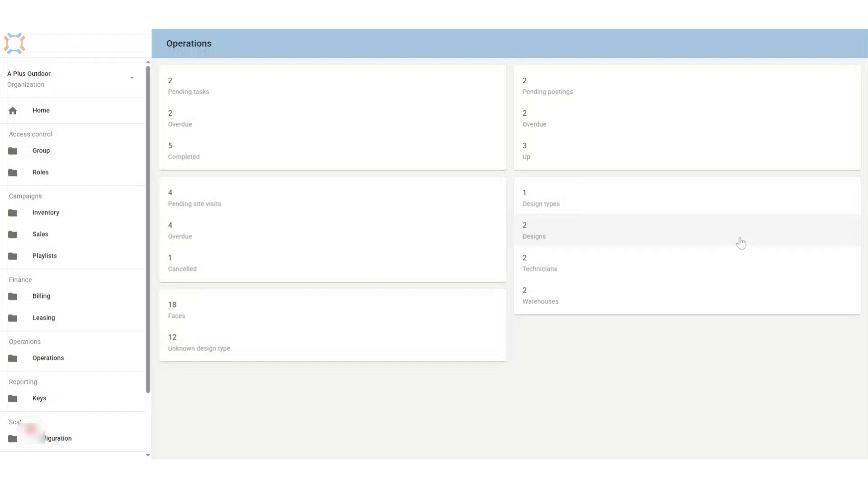
Task: Click Overdue under Pending site visits
Action: [x=333, y=230]
